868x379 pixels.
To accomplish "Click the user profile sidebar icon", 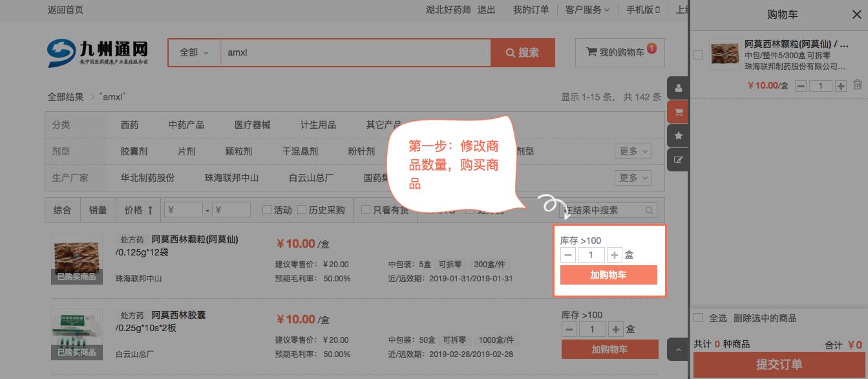I will (678, 88).
